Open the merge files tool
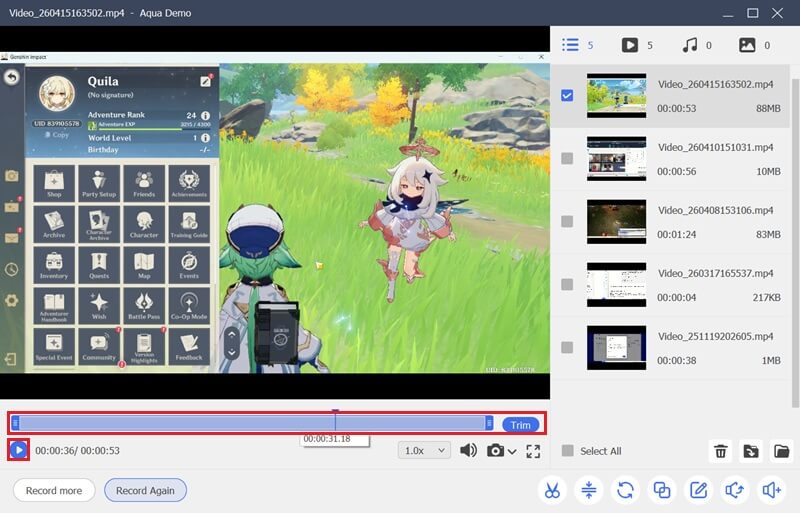 coord(662,490)
